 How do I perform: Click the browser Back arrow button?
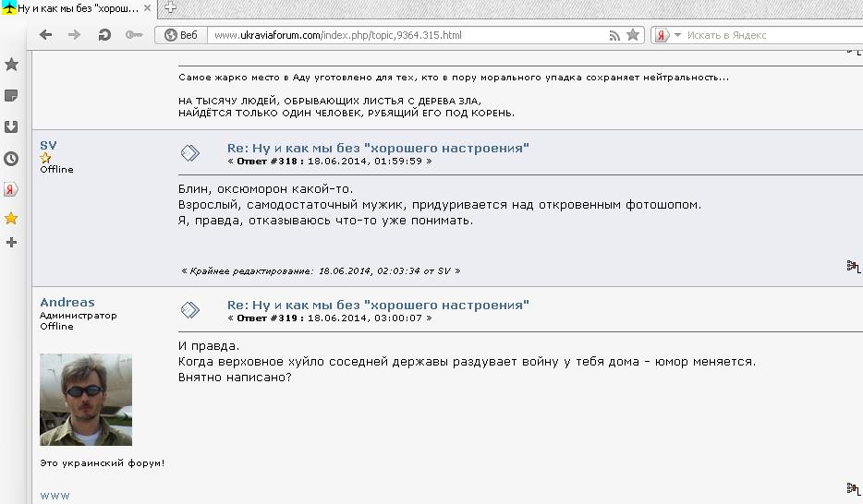[45, 35]
